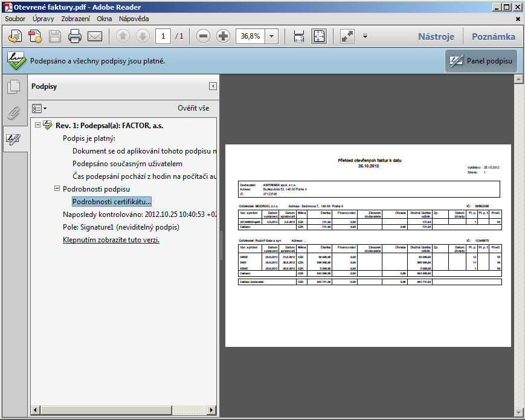Click document vertical scroll down arrow
This screenshot has height=420, width=525.
pos(518,412)
